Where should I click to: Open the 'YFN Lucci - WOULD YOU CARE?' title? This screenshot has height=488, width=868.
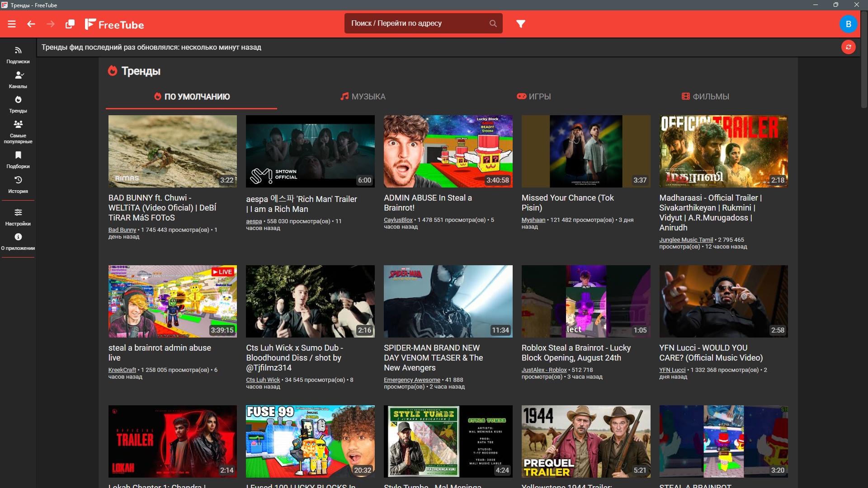point(711,353)
